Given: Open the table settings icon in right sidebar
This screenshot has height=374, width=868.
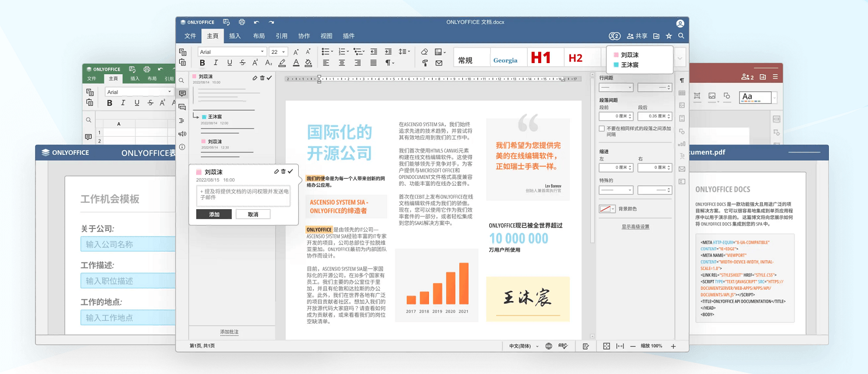Looking at the screenshot, I should (682, 93).
